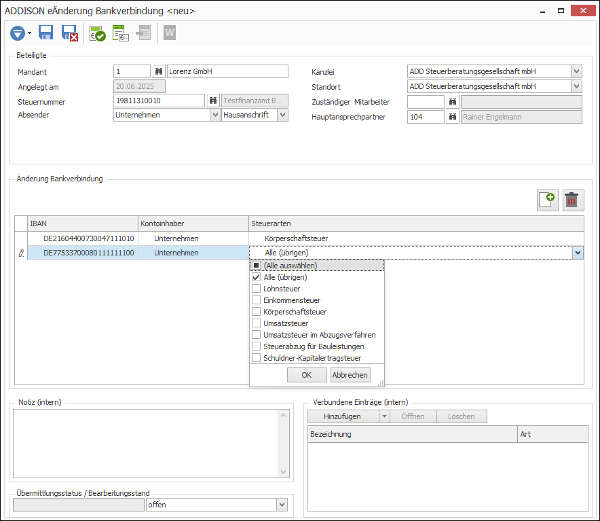
Task: Click the IBAN column header
Action: [x=83, y=223]
